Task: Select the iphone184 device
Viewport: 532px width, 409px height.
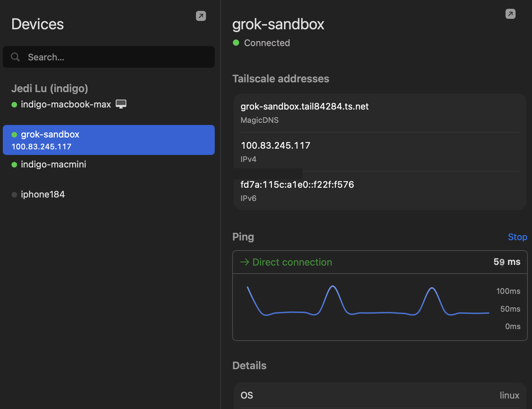Action: (x=43, y=194)
